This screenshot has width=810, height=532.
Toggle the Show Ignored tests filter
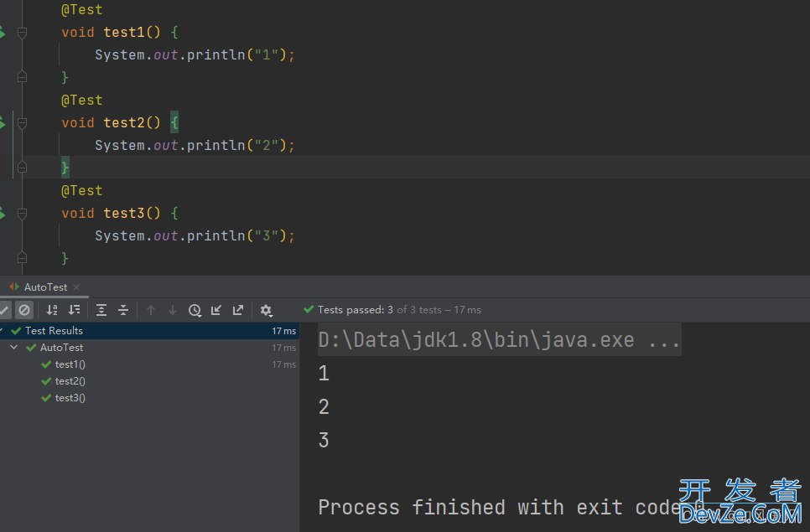click(24, 310)
